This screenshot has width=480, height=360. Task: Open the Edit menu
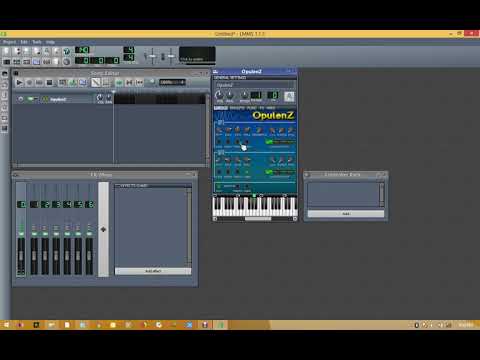(x=24, y=42)
